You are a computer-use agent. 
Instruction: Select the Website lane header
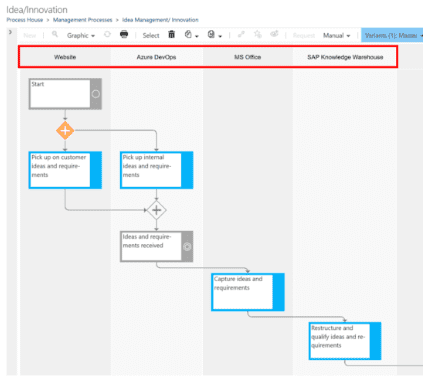(x=65, y=57)
